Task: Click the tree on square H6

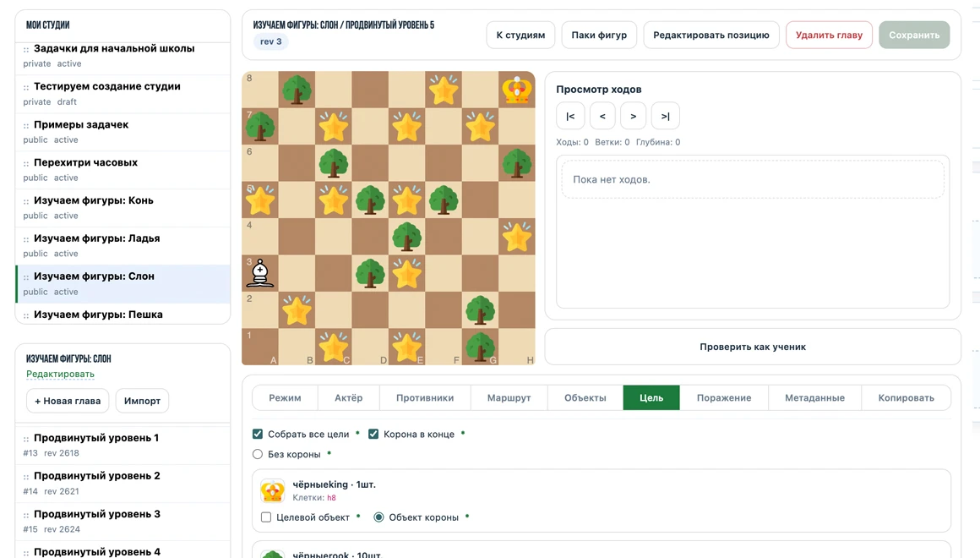Action: coord(517,163)
